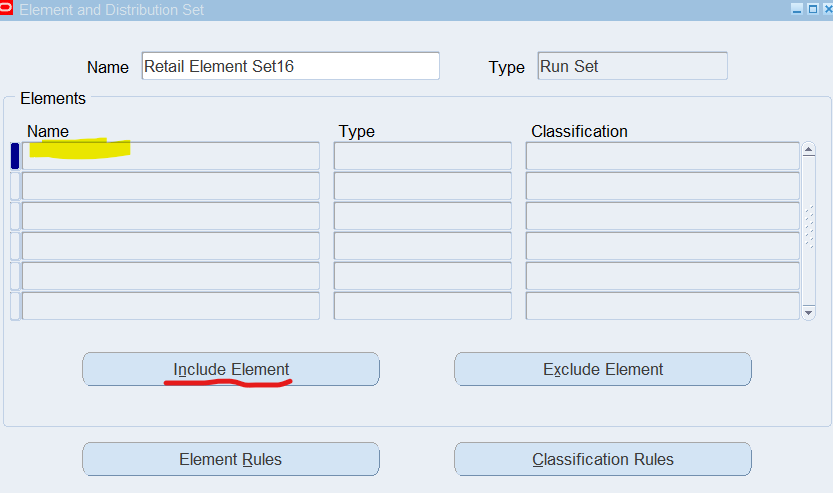Open Classification Rules

(602, 459)
